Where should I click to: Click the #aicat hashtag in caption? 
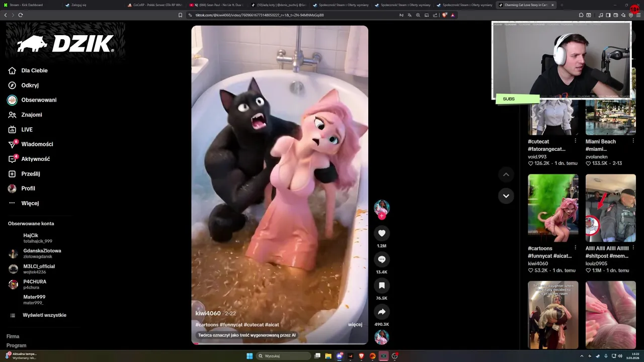coord(272,325)
